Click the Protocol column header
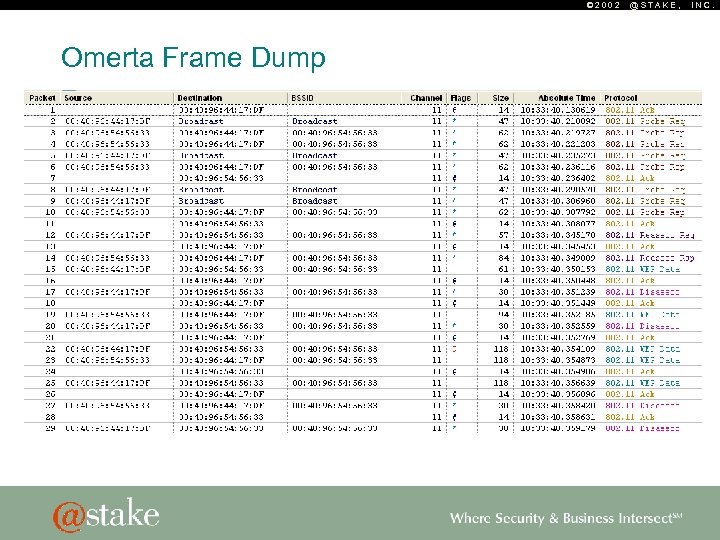Screen dimensions: 720x540 pyautogui.click(x=620, y=98)
